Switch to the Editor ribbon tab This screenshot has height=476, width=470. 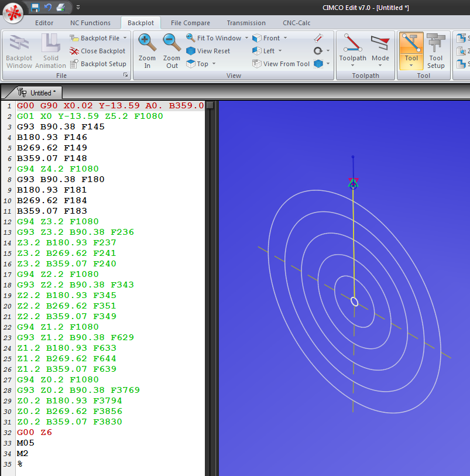point(44,23)
